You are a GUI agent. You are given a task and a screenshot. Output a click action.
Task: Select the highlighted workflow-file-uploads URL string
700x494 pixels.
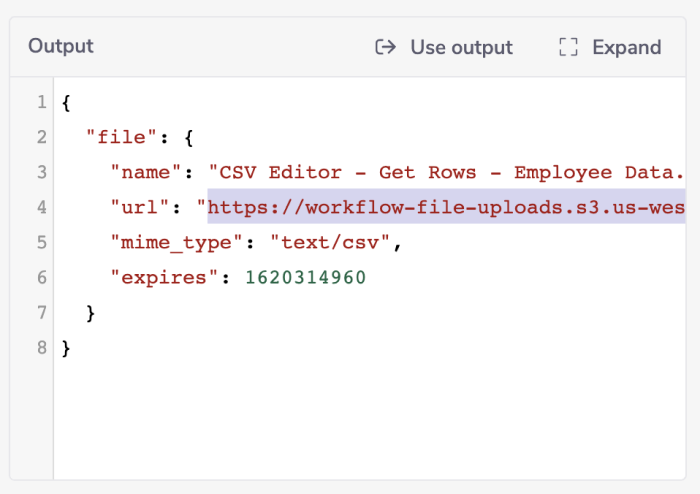click(x=446, y=207)
